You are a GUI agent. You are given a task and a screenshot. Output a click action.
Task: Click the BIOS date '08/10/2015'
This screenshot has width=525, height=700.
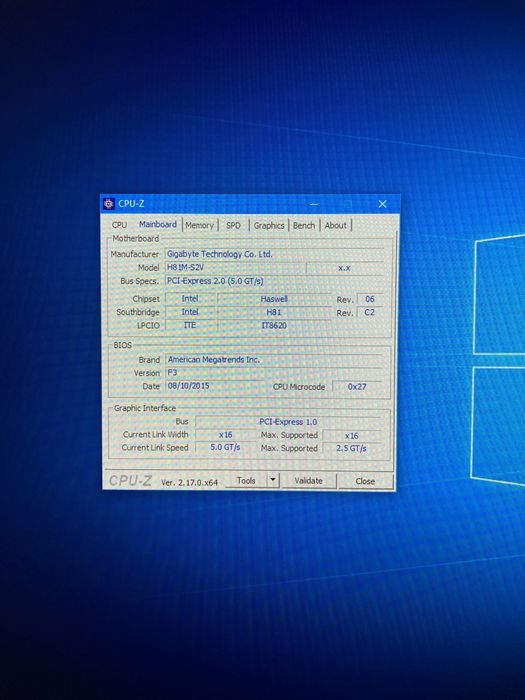[215, 386]
